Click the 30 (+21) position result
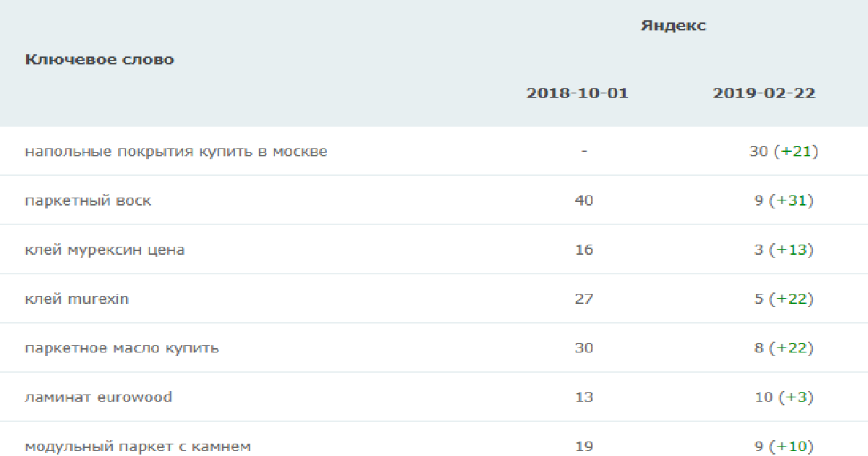The width and height of the screenshot is (868, 456). point(783,152)
